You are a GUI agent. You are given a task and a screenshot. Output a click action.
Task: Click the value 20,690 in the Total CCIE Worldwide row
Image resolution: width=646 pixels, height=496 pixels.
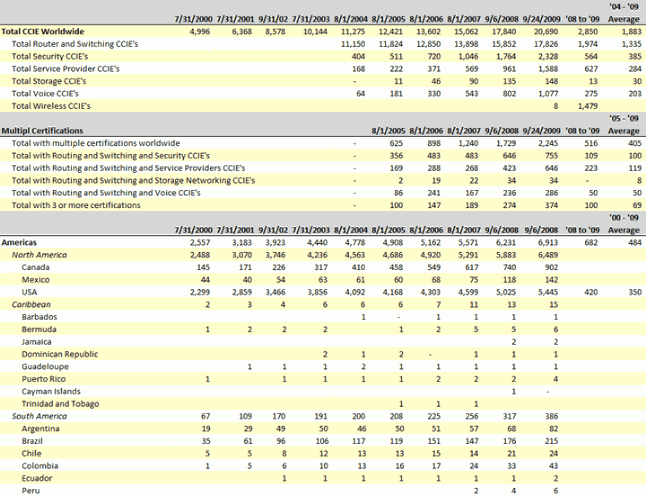546,32
